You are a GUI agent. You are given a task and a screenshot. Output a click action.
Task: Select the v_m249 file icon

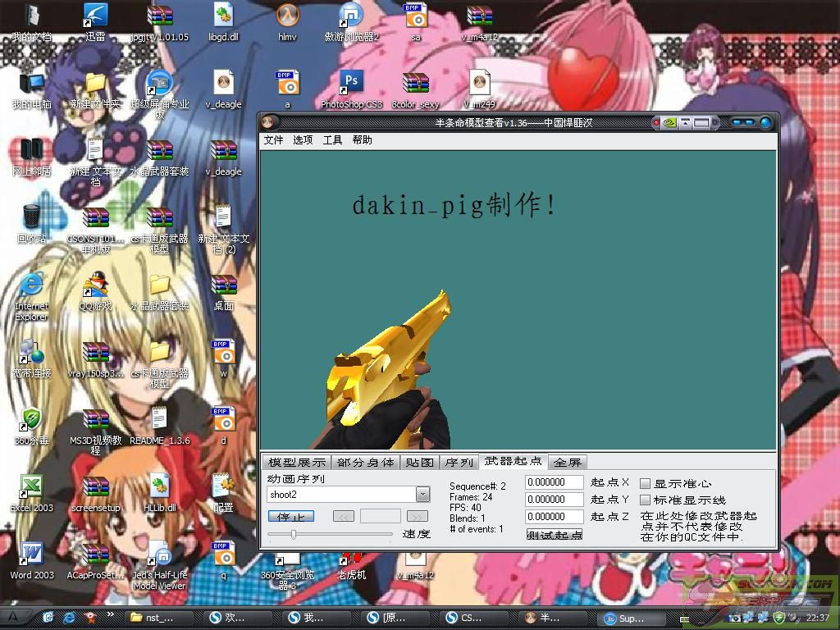(479, 89)
